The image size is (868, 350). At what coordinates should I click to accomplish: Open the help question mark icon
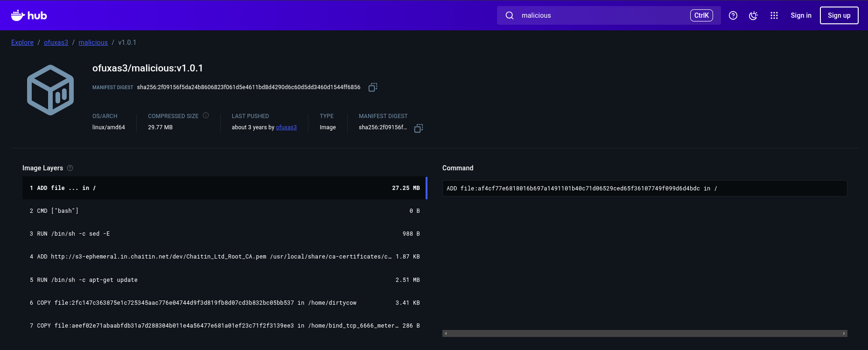pyautogui.click(x=733, y=15)
